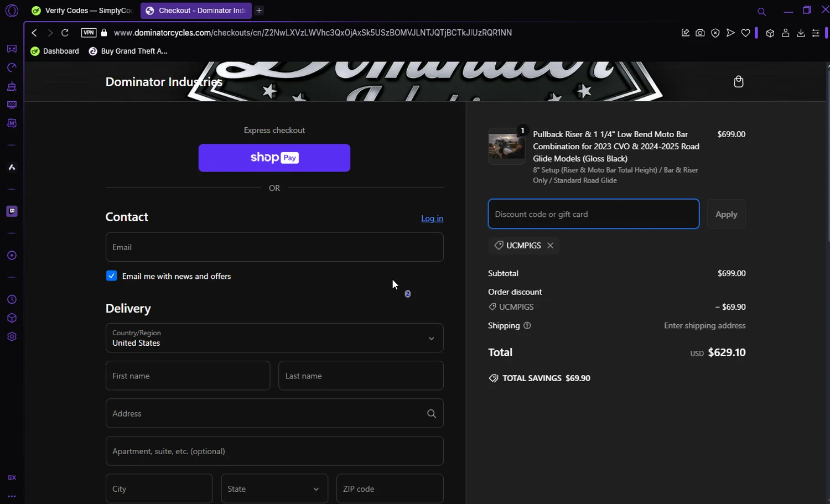Click the Log in link
This screenshot has width=830, height=504.
pos(432,219)
